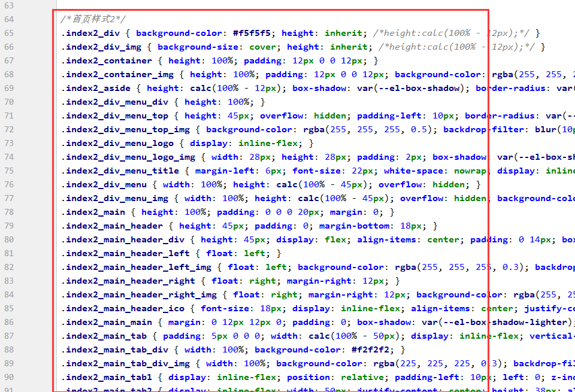Image resolution: width=575 pixels, height=392 pixels.
Task: Click the overflow hidden value on line 71
Action: pyautogui.click(x=330, y=116)
